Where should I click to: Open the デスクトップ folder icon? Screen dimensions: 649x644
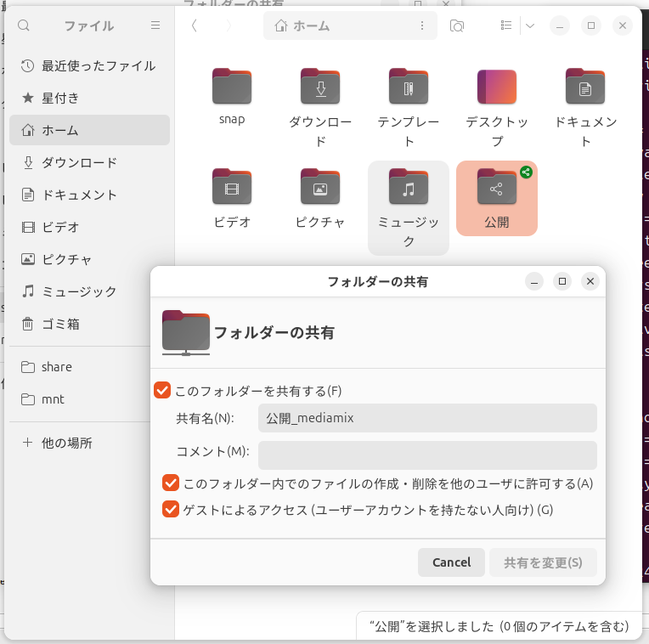tap(497, 87)
